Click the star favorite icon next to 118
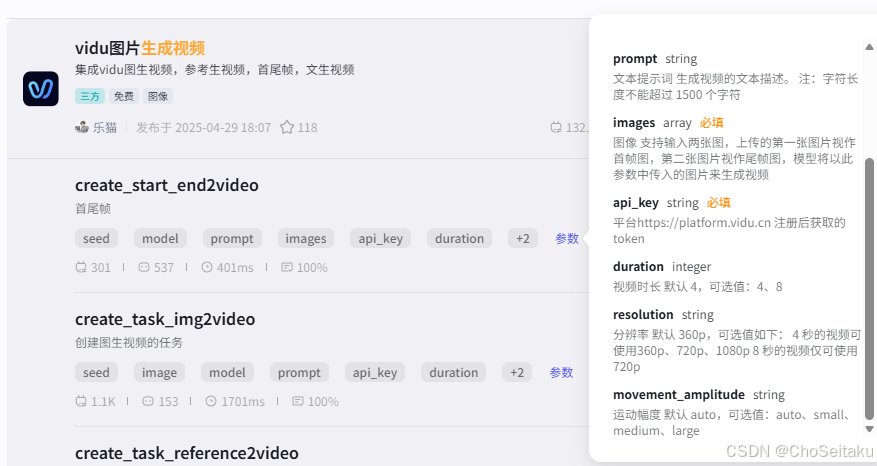Image resolution: width=877 pixels, height=466 pixels. pyautogui.click(x=287, y=128)
